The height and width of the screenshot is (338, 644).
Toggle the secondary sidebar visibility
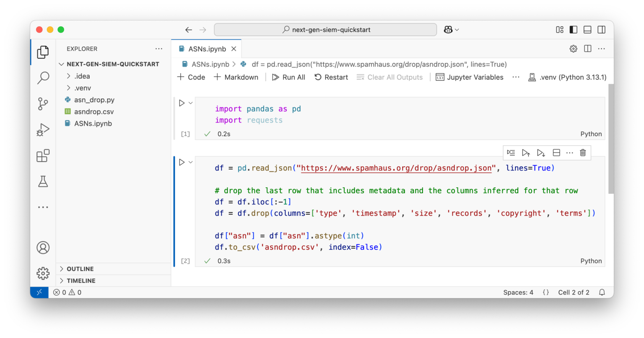pyautogui.click(x=601, y=30)
